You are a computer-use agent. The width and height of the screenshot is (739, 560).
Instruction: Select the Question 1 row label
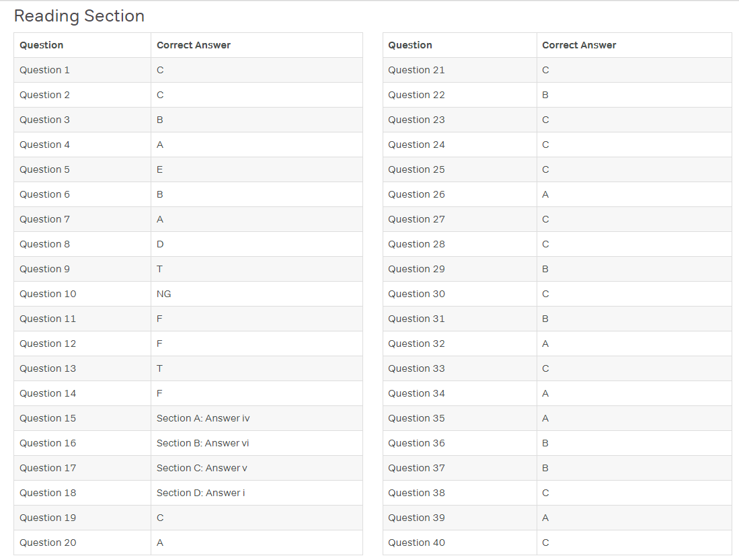click(x=44, y=70)
